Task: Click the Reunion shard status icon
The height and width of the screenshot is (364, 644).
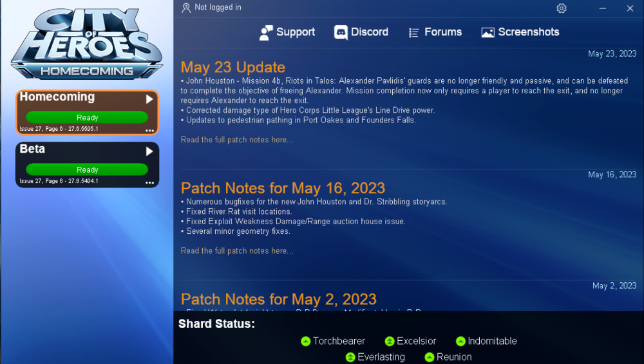Action: [x=429, y=358]
